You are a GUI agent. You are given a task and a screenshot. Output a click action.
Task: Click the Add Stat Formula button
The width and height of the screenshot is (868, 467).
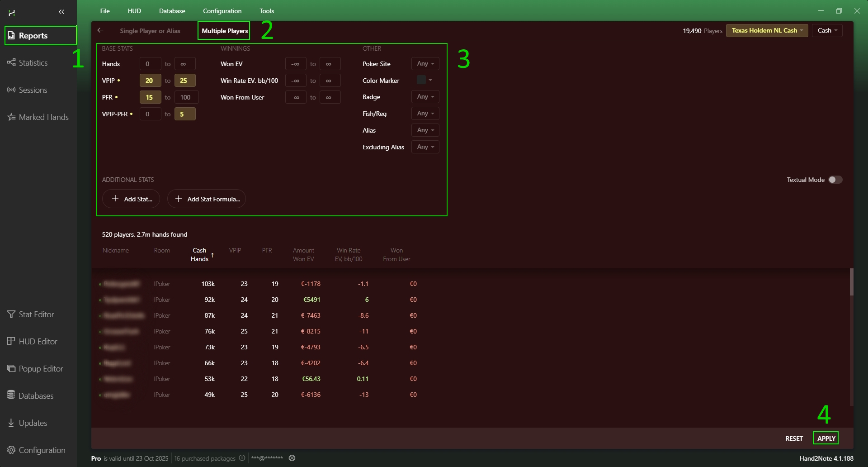click(207, 199)
